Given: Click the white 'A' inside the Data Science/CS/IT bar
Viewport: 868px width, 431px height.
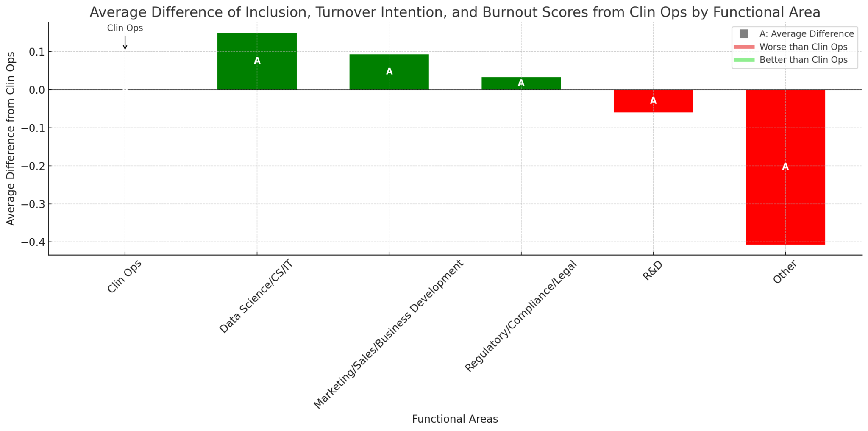Looking at the screenshot, I should click(x=257, y=61).
